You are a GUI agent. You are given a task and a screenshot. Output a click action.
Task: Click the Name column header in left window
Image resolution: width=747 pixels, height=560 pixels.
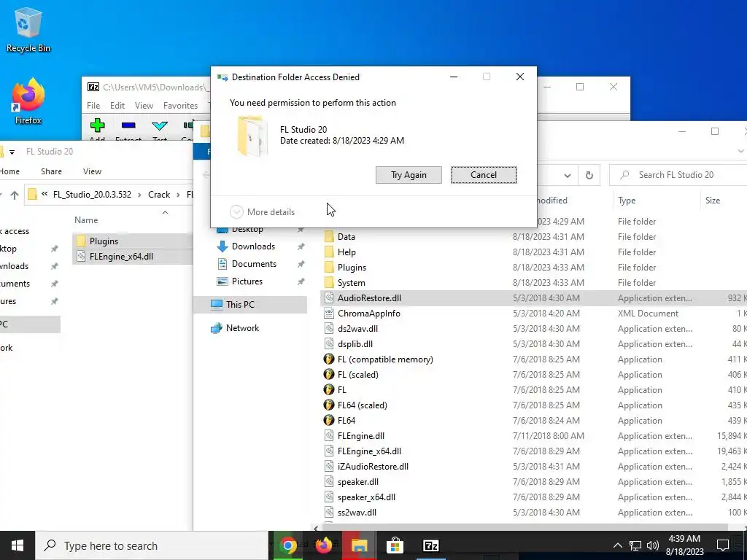86,220
